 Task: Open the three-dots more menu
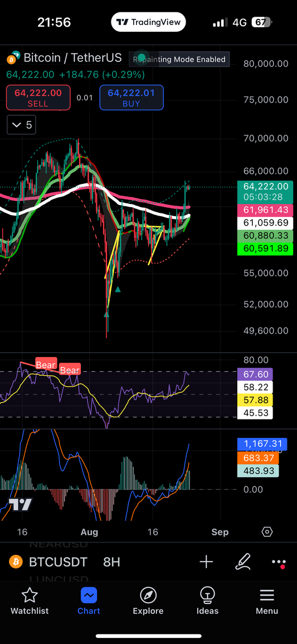pos(279,562)
